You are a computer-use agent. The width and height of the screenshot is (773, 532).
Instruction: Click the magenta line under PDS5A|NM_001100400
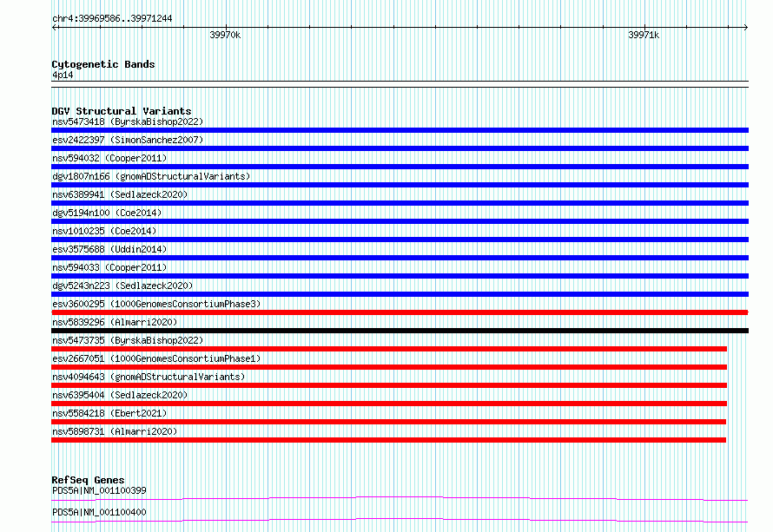point(400,520)
